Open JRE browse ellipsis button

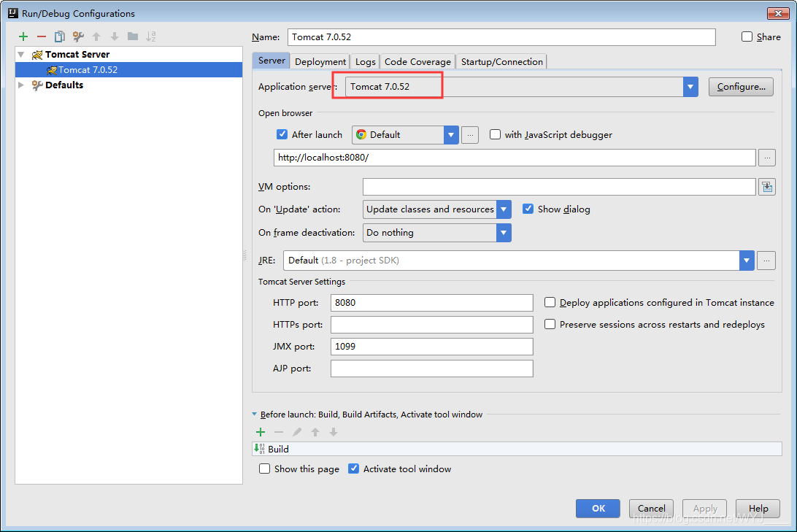click(766, 261)
